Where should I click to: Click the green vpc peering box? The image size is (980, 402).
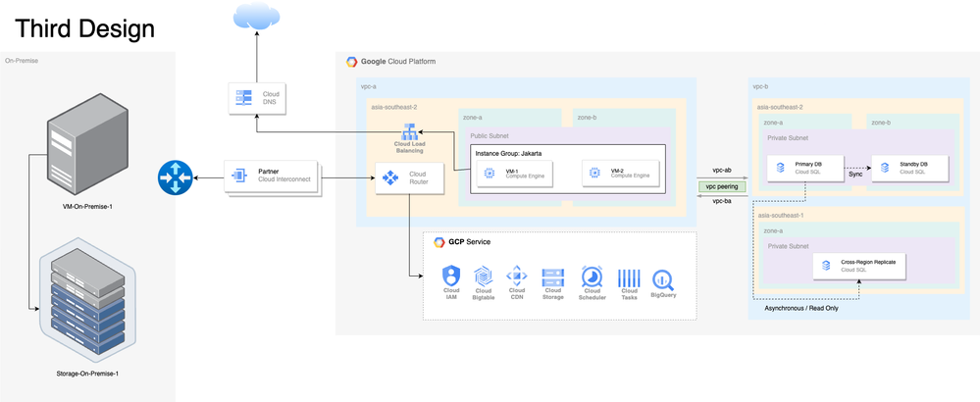(x=722, y=186)
